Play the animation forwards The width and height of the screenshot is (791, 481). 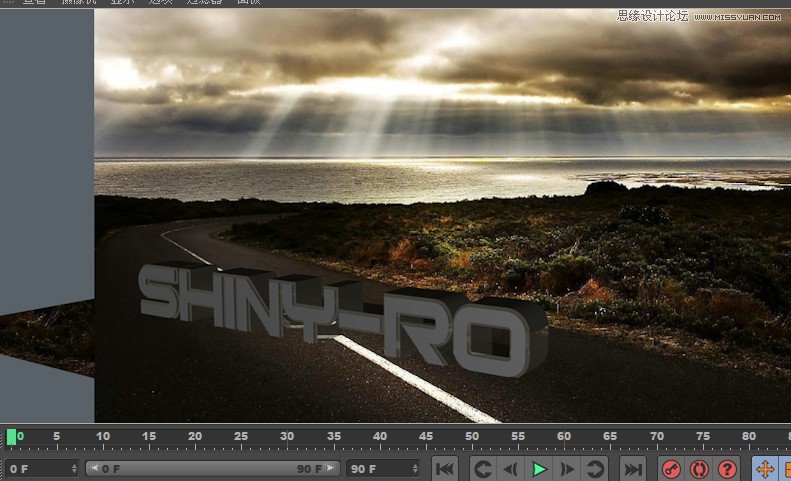pyautogui.click(x=539, y=469)
